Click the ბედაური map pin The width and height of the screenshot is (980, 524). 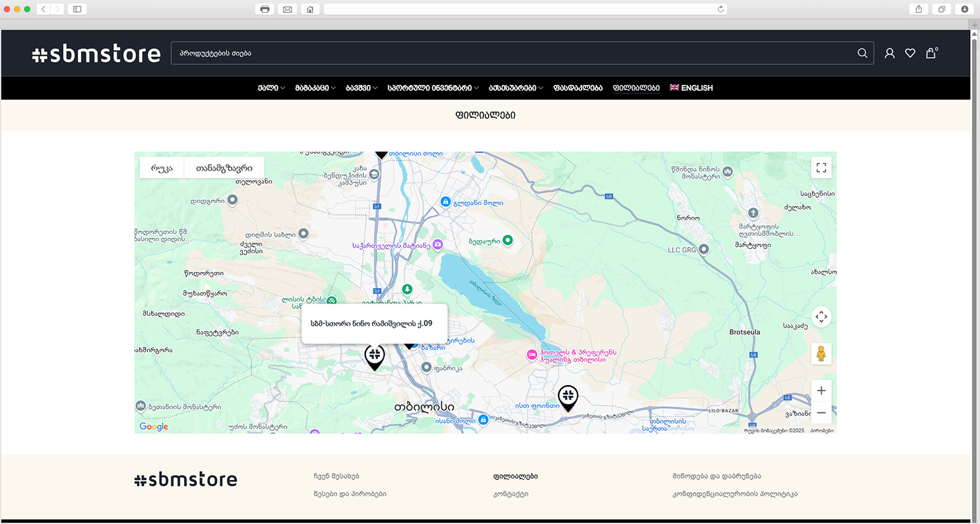coord(507,240)
